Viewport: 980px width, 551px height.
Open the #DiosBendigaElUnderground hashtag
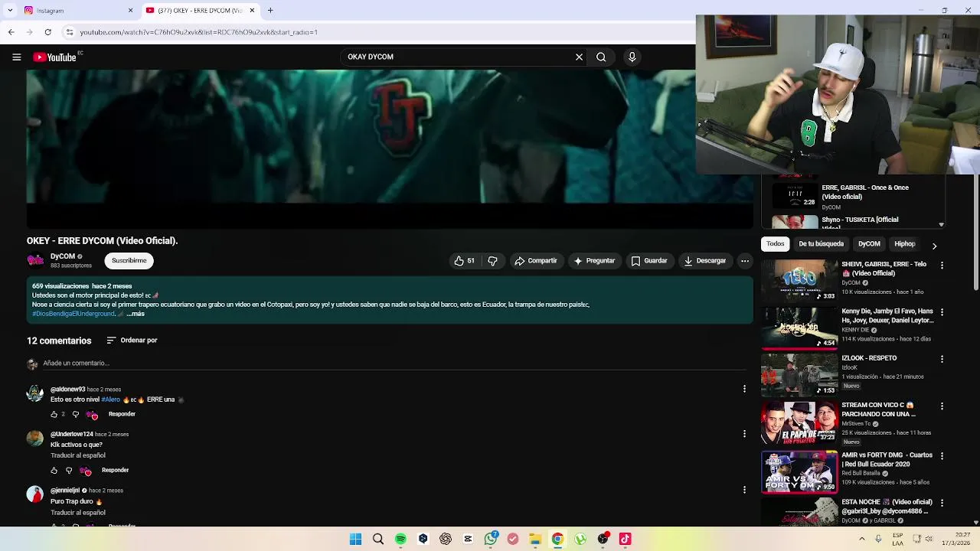[x=73, y=314]
